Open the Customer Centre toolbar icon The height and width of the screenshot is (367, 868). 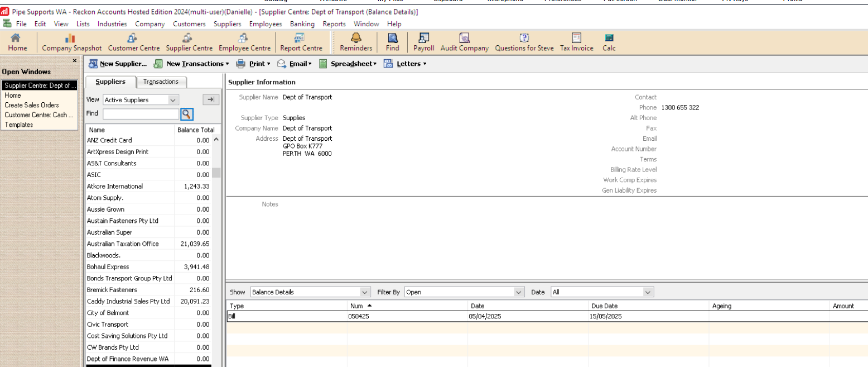coord(134,43)
